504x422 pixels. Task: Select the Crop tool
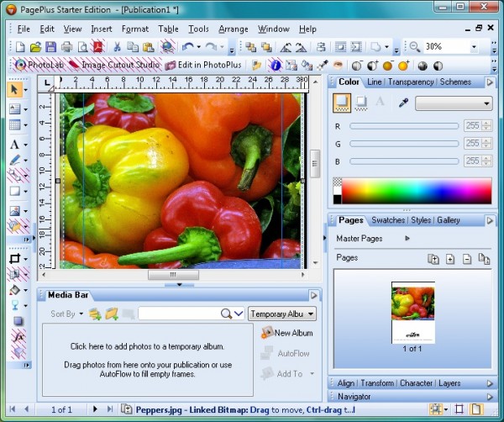tap(14, 259)
